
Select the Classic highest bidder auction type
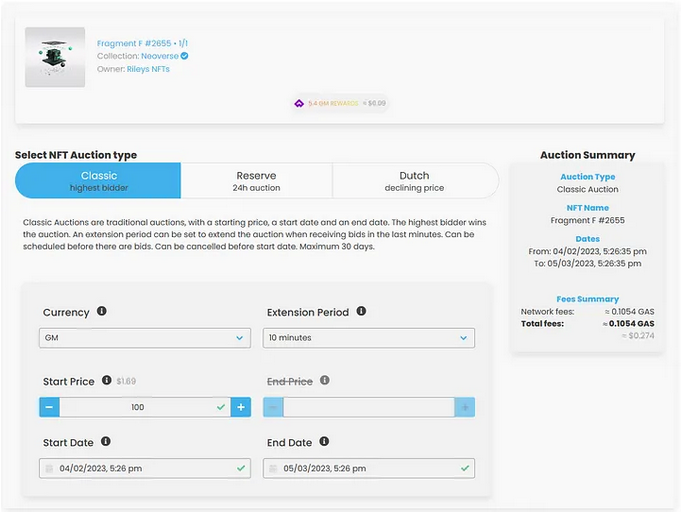click(98, 181)
